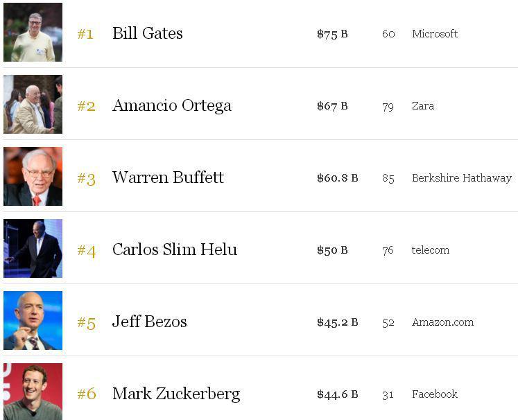This screenshot has height=420, width=518.
Task: Click the Berkshire Hathaway source text
Action: coord(462,178)
